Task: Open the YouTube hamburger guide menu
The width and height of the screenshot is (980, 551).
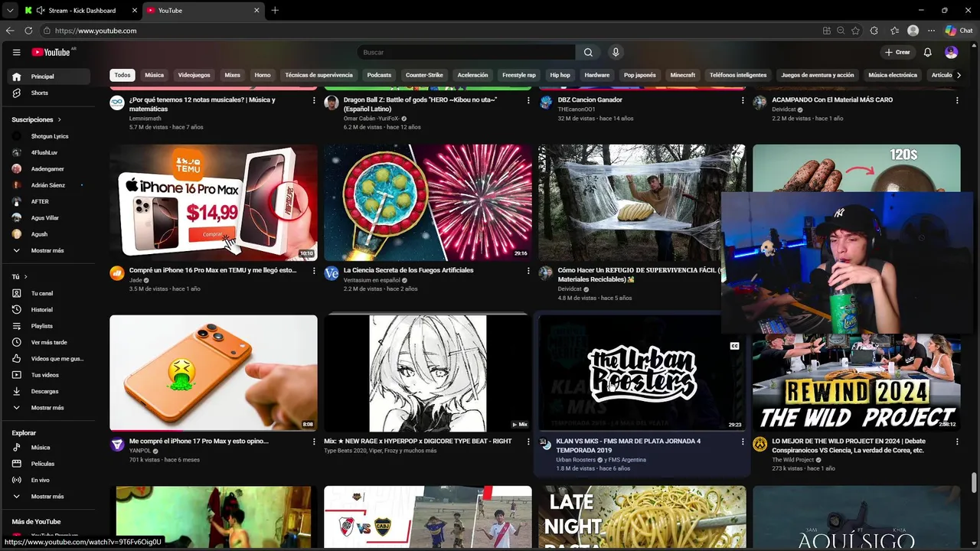Action: [16, 52]
